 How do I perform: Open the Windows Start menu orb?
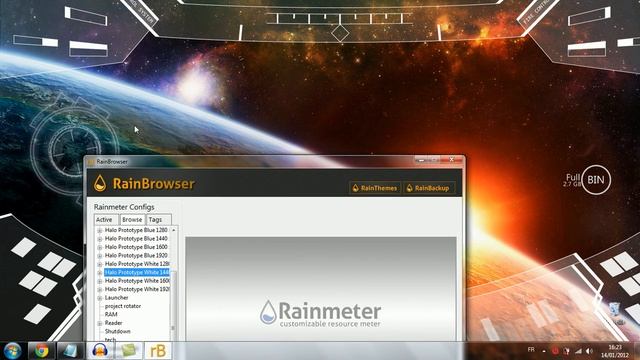click(12, 351)
